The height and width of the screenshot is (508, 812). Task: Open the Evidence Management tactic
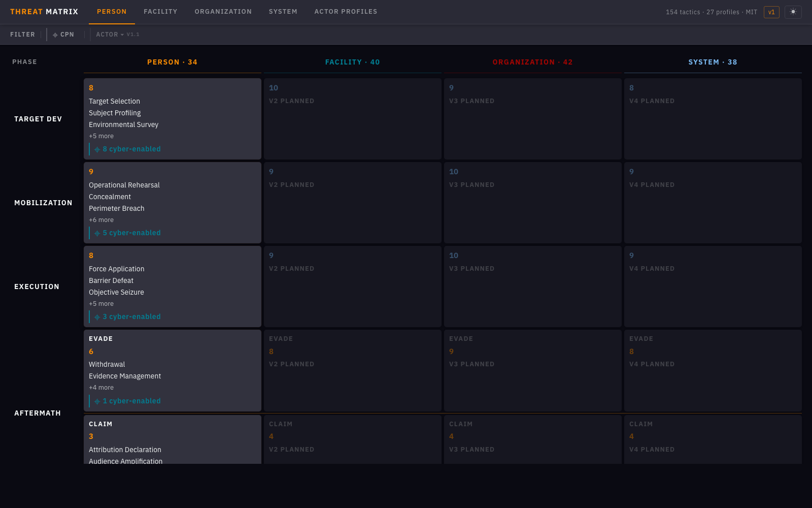(125, 376)
